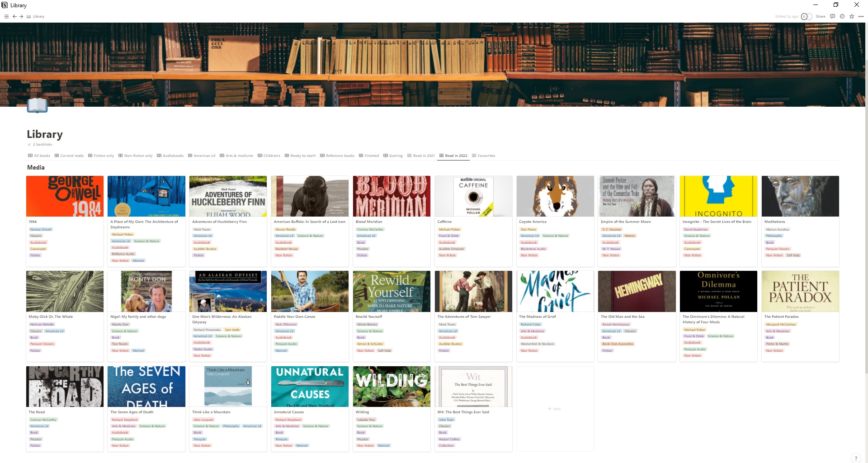Open the Caffeine audiobook cover
Image resolution: width=868 pixels, height=463 pixels.
473,196
